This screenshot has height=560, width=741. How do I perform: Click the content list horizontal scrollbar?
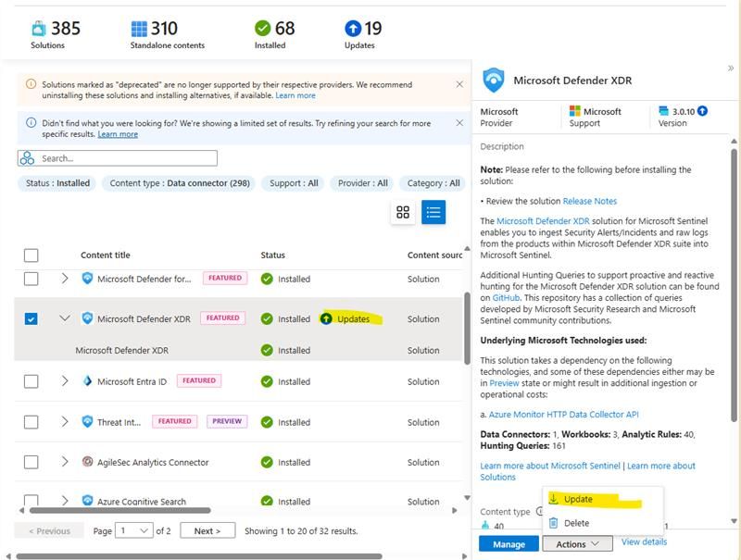click(120, 510)
